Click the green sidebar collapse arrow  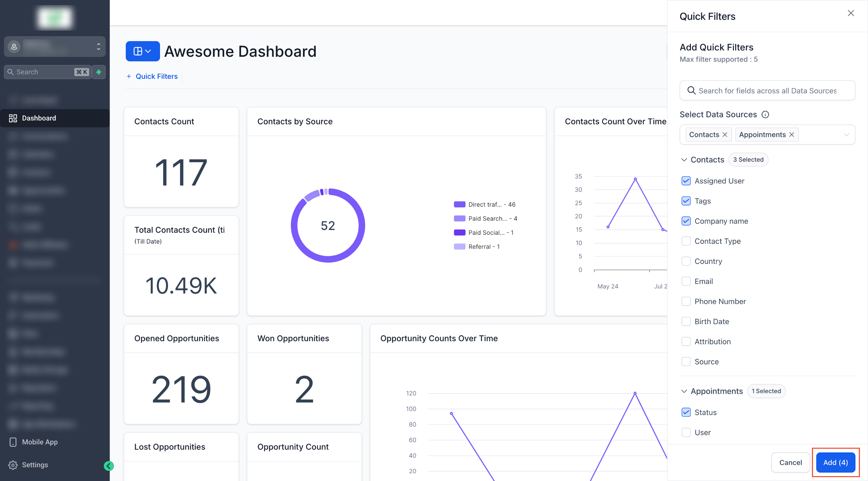(109, 466)
